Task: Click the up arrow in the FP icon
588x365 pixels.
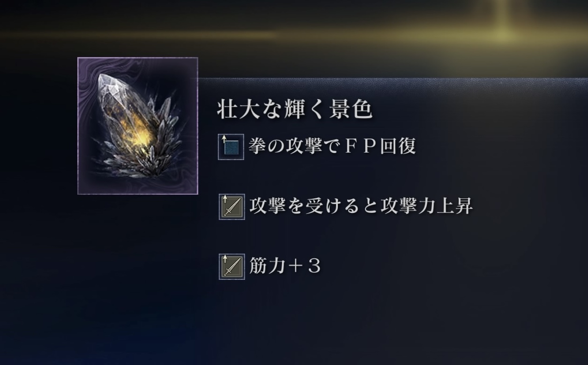Action: (224, 139)
